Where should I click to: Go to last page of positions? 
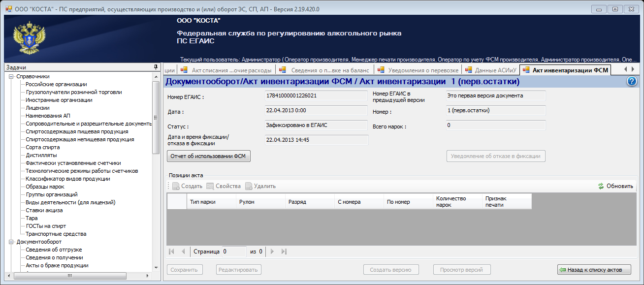point(284,252)
